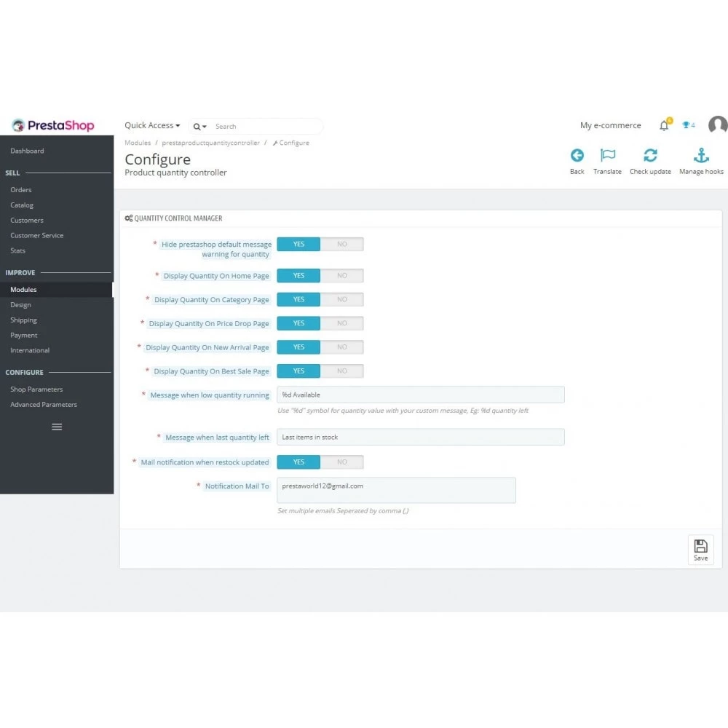Click the wrench Configure breadcrumb
Screen dimensions: 728x728
click(x=291, y=143)
